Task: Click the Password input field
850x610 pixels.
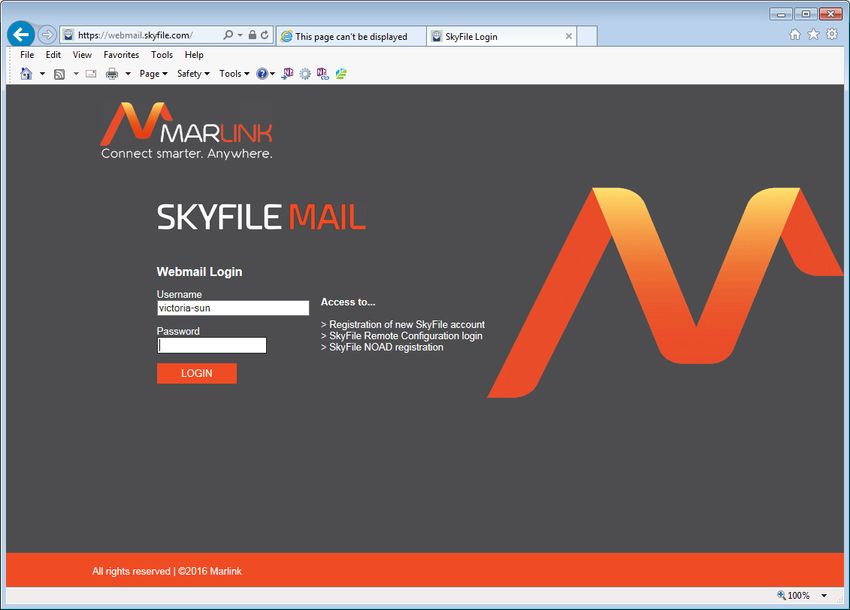Action: [212, 345]
